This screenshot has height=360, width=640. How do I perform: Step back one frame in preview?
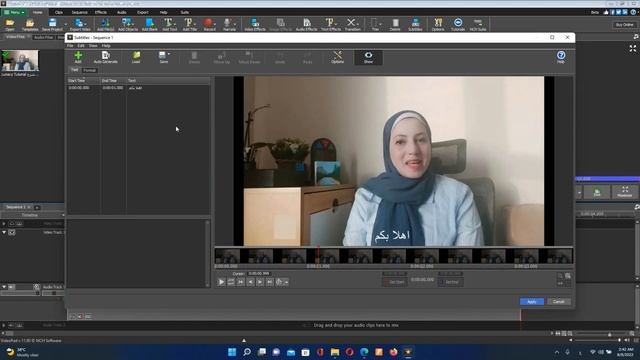[251, 282]
